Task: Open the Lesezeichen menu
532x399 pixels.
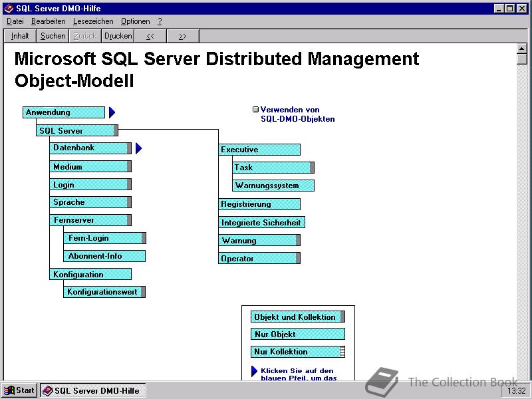Action: point(93,21)
